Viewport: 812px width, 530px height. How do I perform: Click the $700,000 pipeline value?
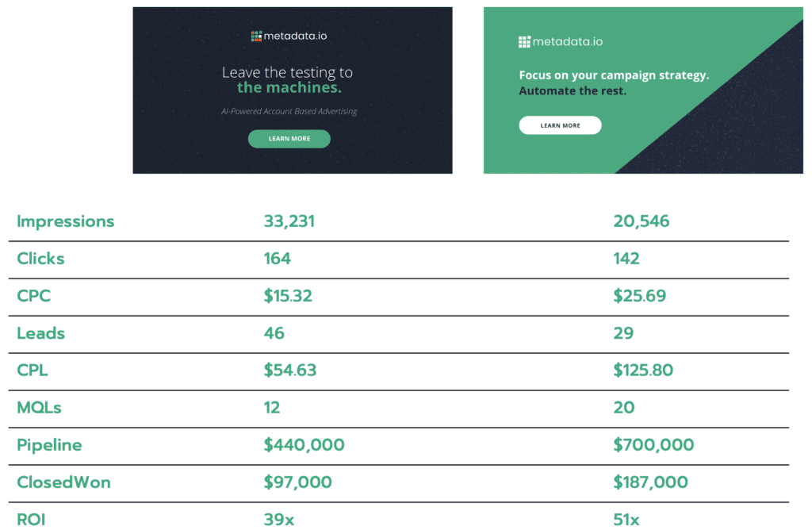653,445
